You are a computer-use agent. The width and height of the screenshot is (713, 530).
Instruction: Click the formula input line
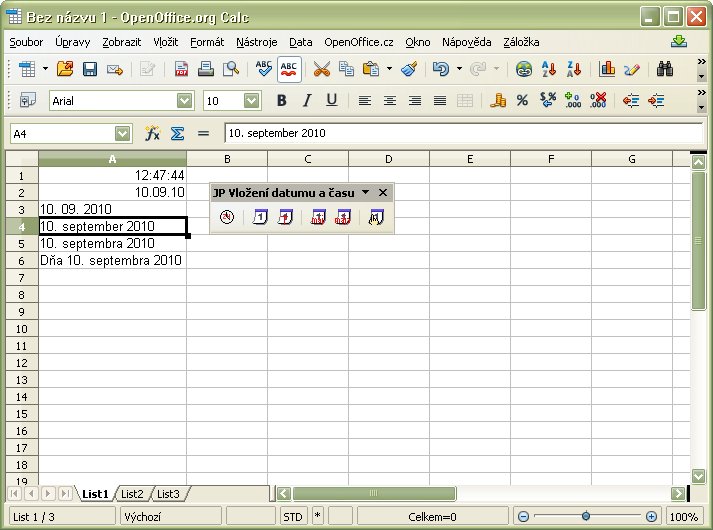coord(460,133)
